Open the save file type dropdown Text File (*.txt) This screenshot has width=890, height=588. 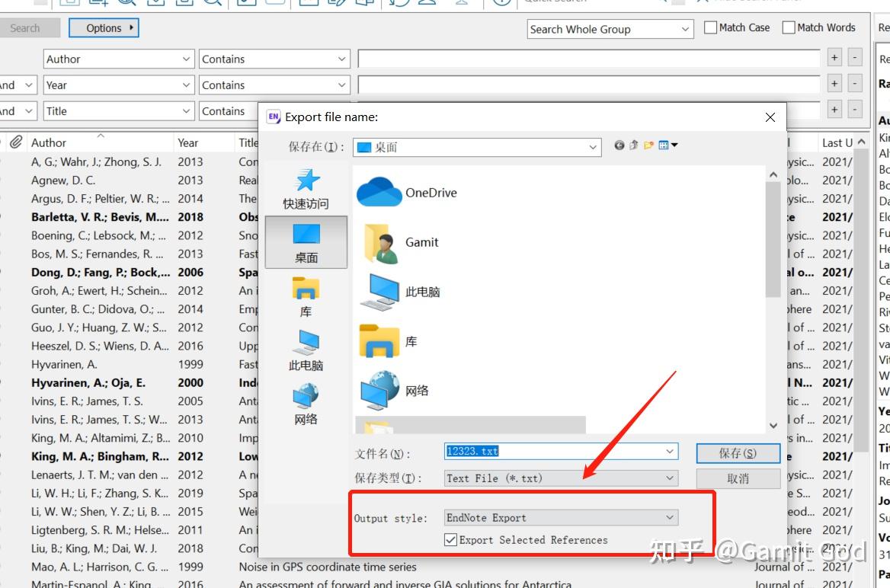click(561, 478)
